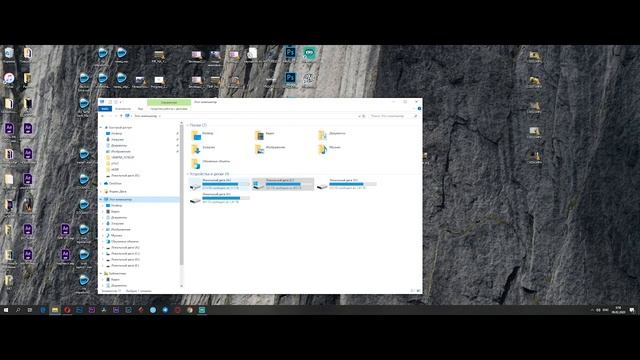Click the green Управление contextual tab
This screenshot has width=640, height=360.
tap(169, 102)
